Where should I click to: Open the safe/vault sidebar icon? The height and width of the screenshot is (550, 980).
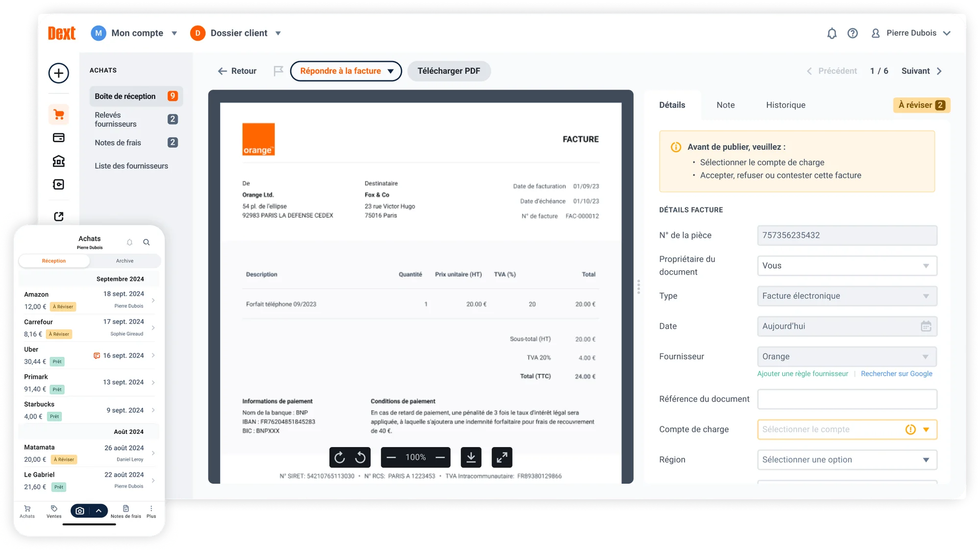point(58,184)
